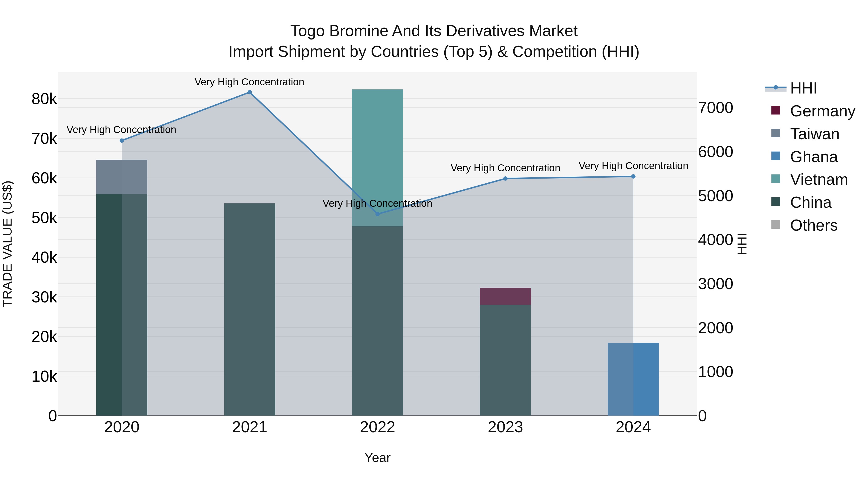Click the Vietnam teal legend swatch
This screenshot has height=488, width=868.
coord(776,179)
